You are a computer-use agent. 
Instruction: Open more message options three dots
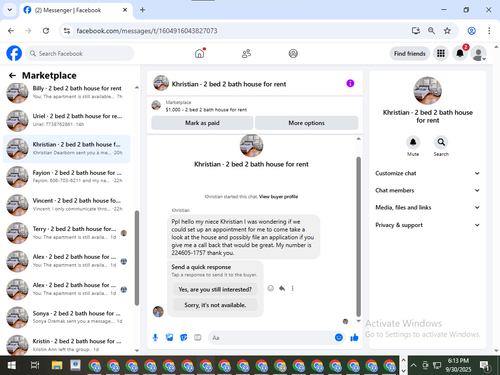click(x=293, y=288)
